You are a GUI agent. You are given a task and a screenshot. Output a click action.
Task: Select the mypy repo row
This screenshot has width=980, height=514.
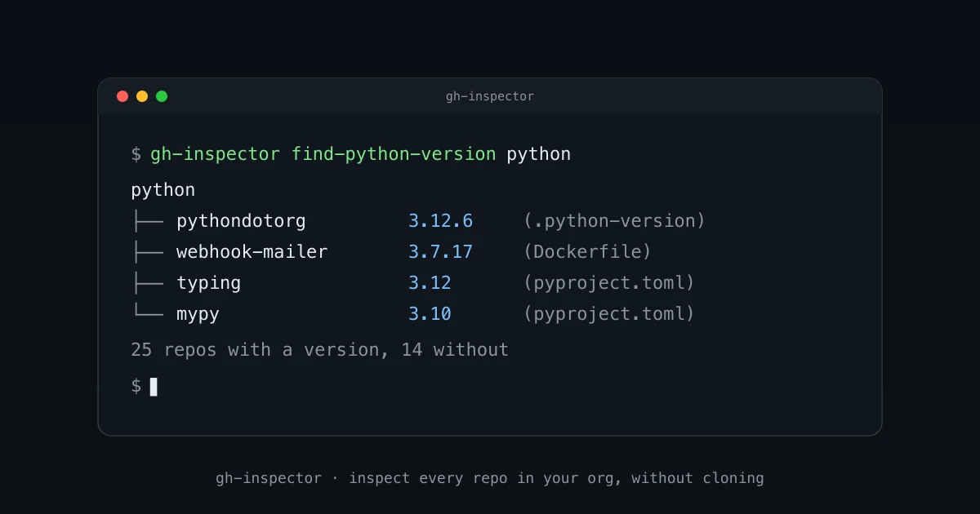tap(413, 314)
